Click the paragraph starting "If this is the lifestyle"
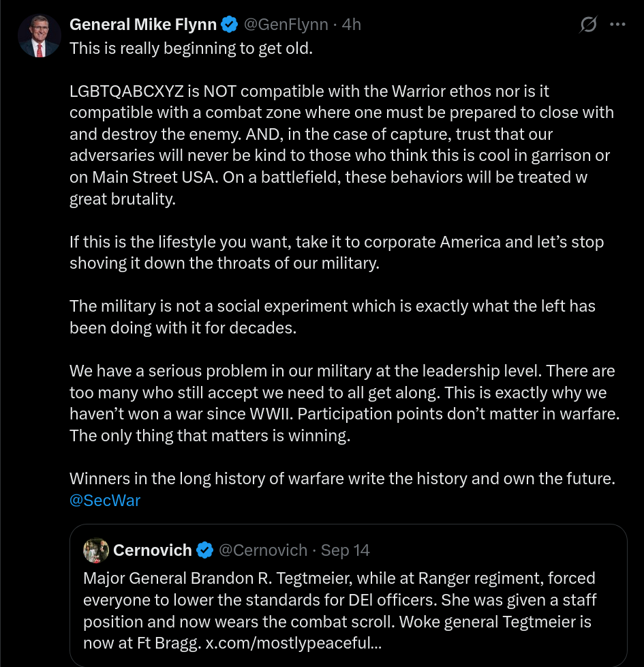 pos(336,252)
